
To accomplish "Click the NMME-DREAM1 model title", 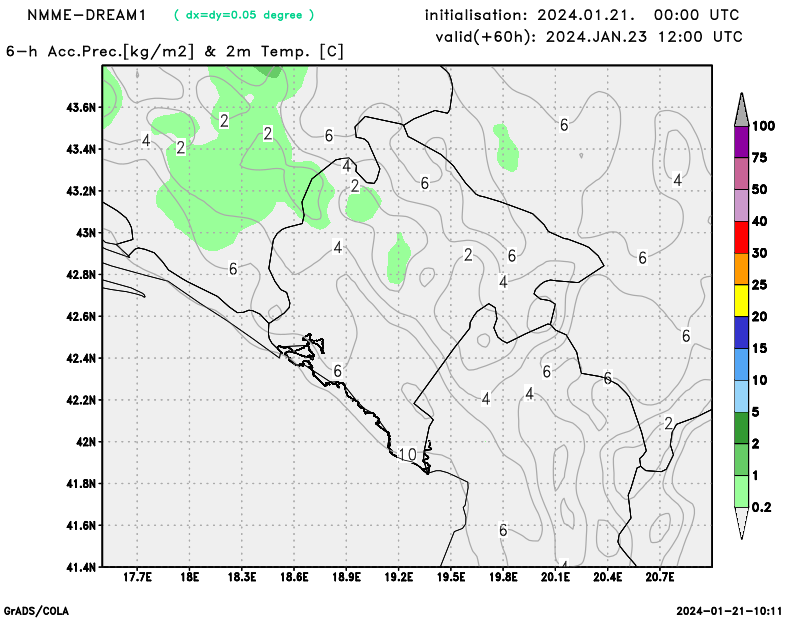I will 86,15.
